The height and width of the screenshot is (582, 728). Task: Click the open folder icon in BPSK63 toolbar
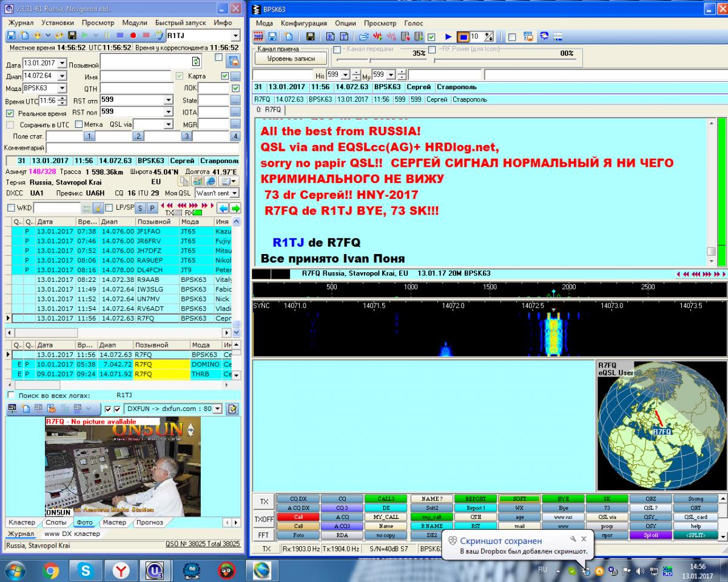pyautogui.click(x=363, y=37)
